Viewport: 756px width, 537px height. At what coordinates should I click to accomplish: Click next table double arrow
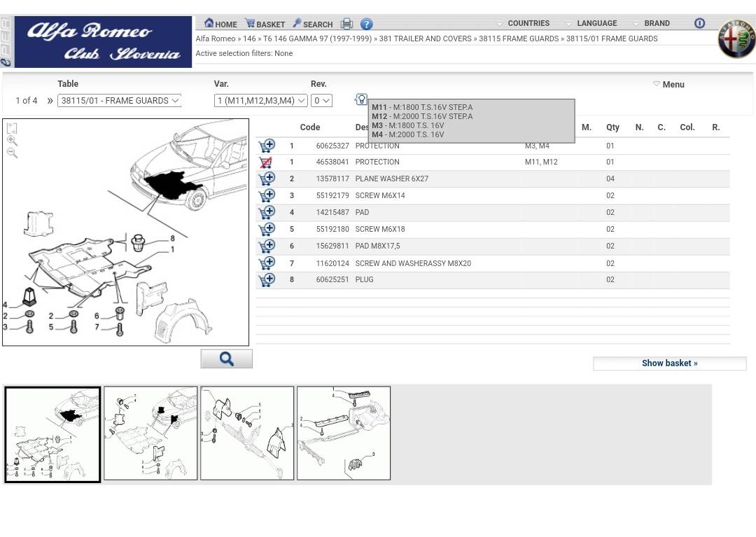pyautogui.click(x=50, y=101)
